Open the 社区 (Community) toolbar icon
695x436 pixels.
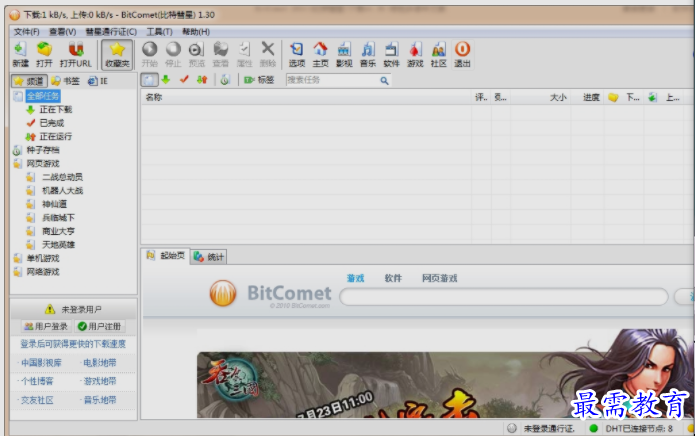[x=438, y=54]
